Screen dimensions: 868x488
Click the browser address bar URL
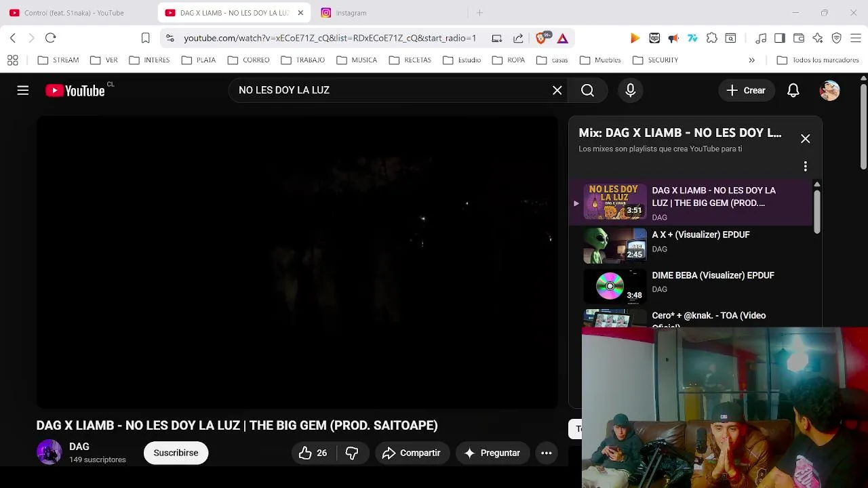pyautogui.click(x=330, y=38)
